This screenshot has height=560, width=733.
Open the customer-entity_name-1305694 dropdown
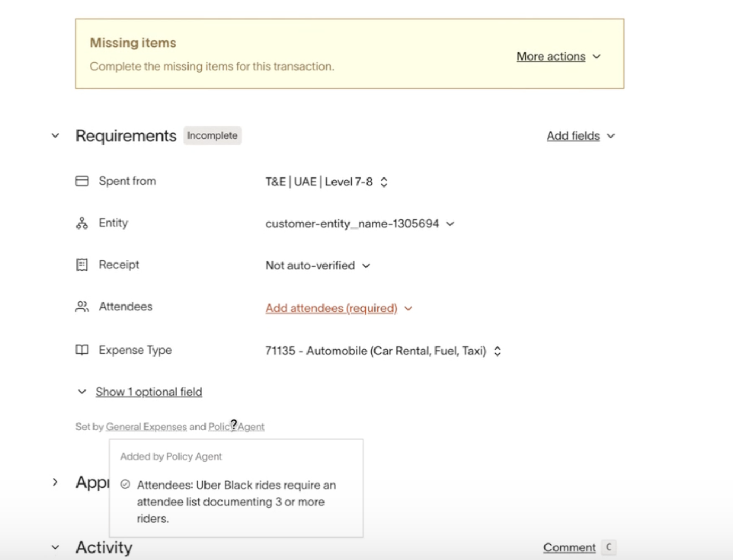click(x=360, y=224)
